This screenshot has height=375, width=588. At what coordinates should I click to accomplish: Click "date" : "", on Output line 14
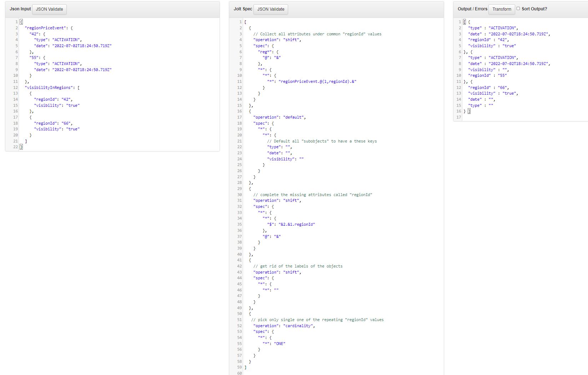(482, 99)
